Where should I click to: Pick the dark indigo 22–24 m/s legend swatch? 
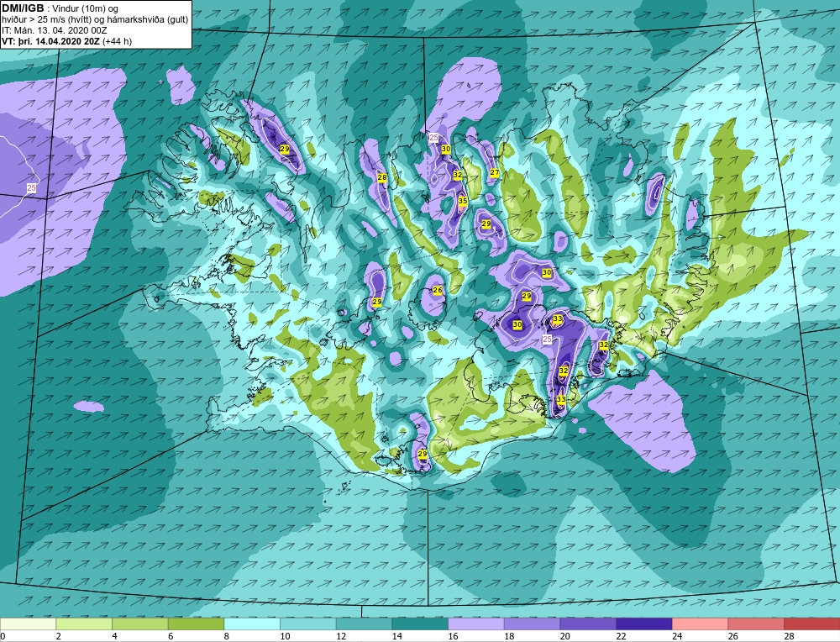[x=644, y=624]
